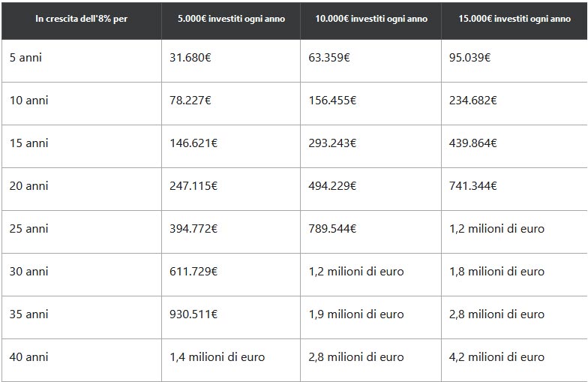The height and width of the screenshot is (382, 588).
Task: Click the "1,4 milioni di euro" cell
Action: tap(217, 356)
